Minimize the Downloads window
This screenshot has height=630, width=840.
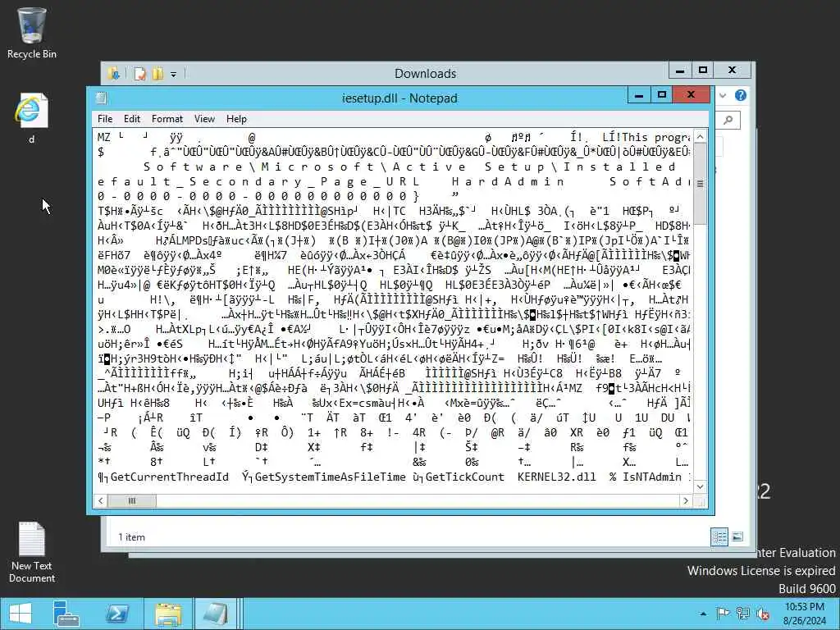680,71
